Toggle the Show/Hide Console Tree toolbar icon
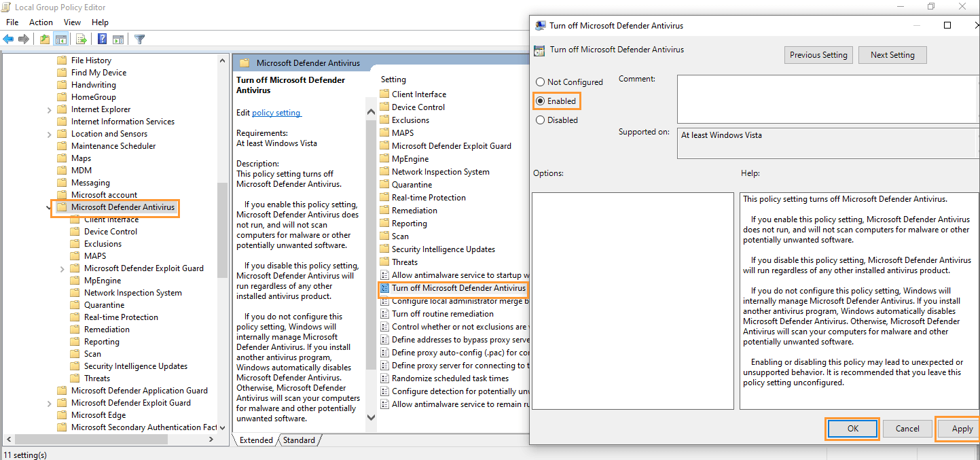Image resolution: width=980 pixels, height=460 pixels. (60, 39)
